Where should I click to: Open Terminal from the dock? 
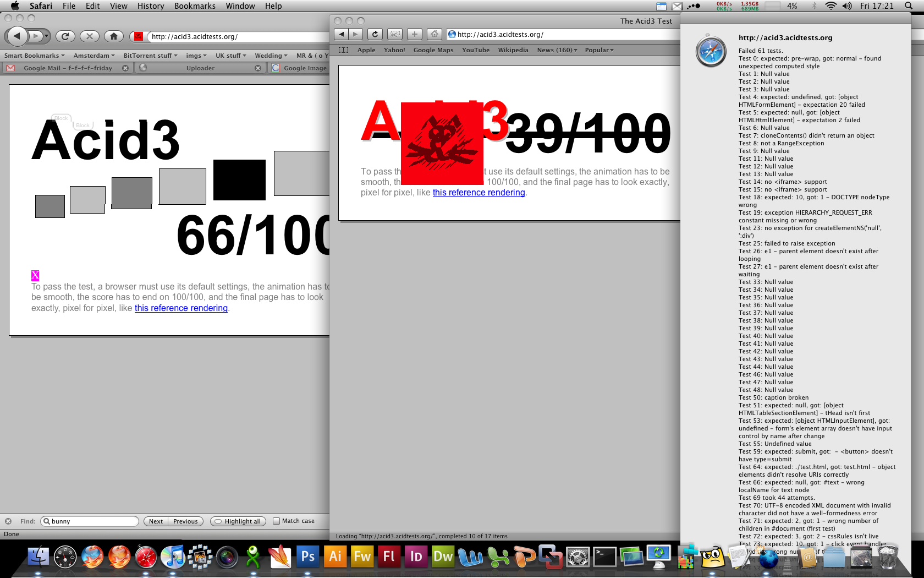click(604, 557)
